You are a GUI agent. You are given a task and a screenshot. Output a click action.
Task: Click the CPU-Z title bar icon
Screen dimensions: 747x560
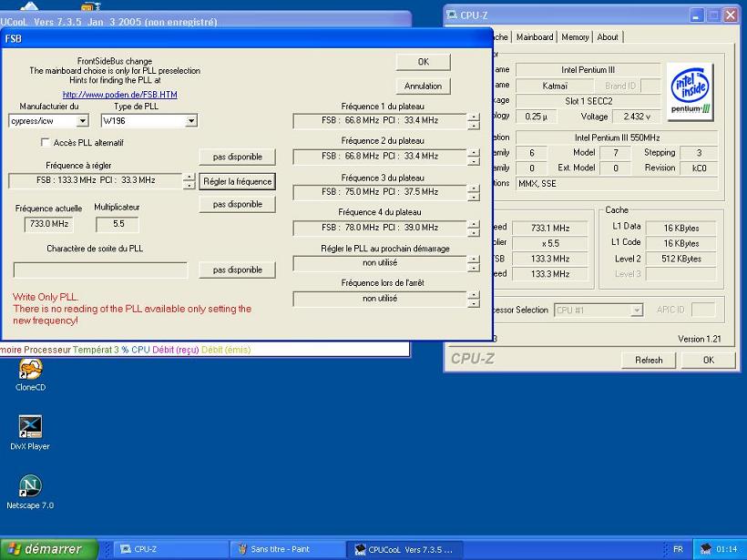click(x=451, y=15)
